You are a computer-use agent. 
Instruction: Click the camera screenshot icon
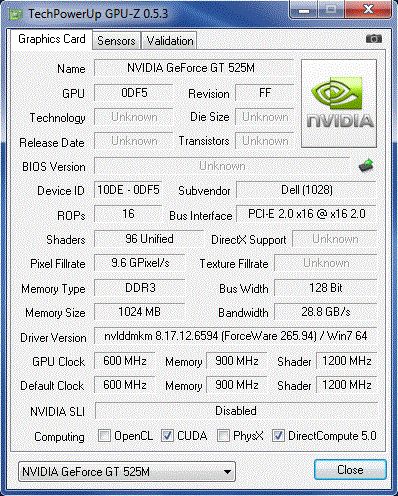pos(374,39)
